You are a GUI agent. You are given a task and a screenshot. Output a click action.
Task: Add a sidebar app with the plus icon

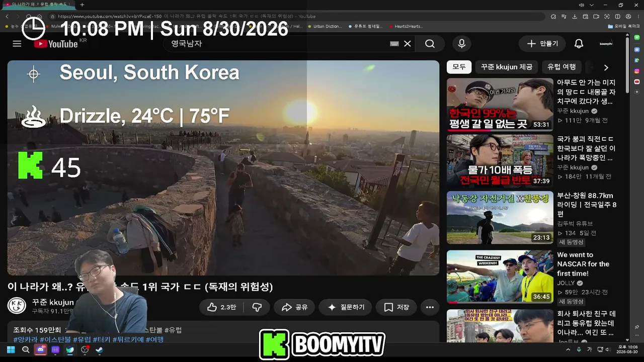(x=636, y=92)
